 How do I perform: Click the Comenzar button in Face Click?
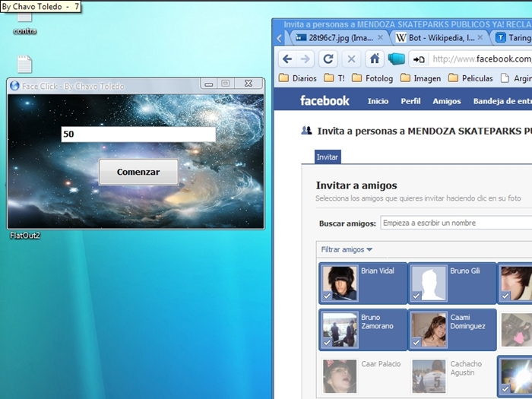(x=138, y=172)
